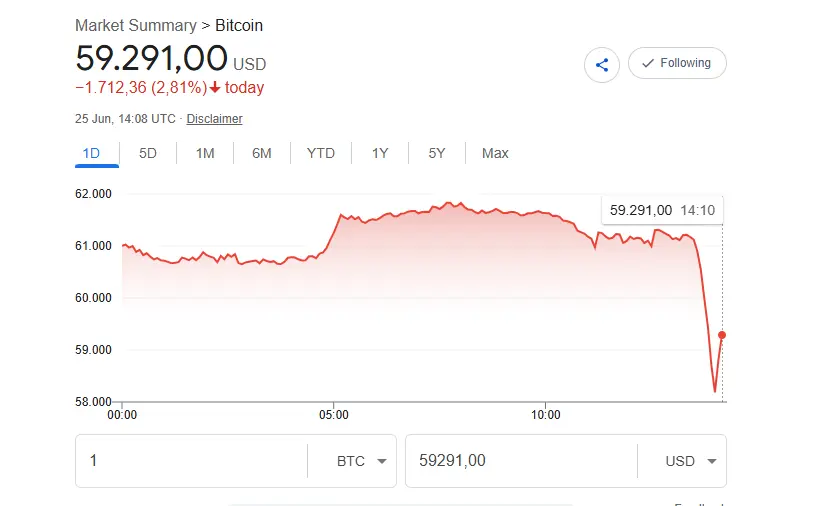This screenshot has width=840, height=506.
Task: Select the 1Y time range
Action: pyautogui.click(x=380, y=154)
